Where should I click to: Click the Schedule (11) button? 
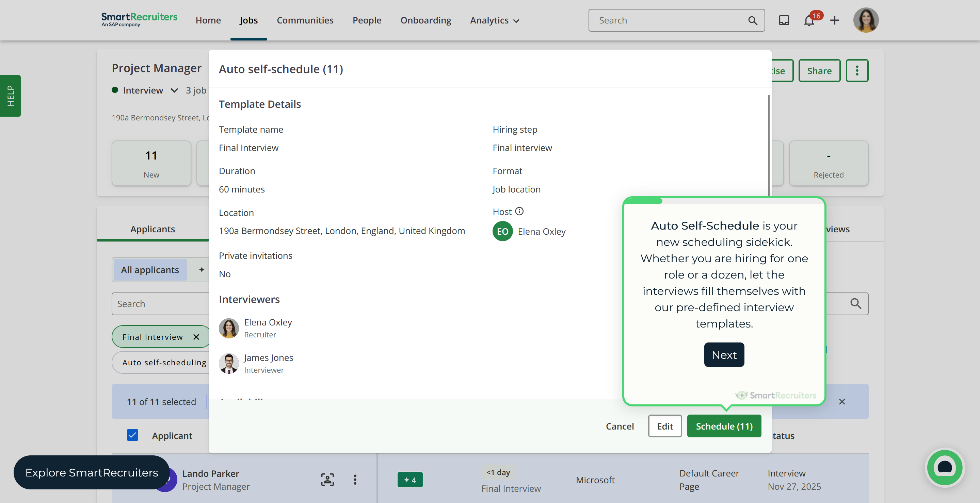click(x=724, y=426)
